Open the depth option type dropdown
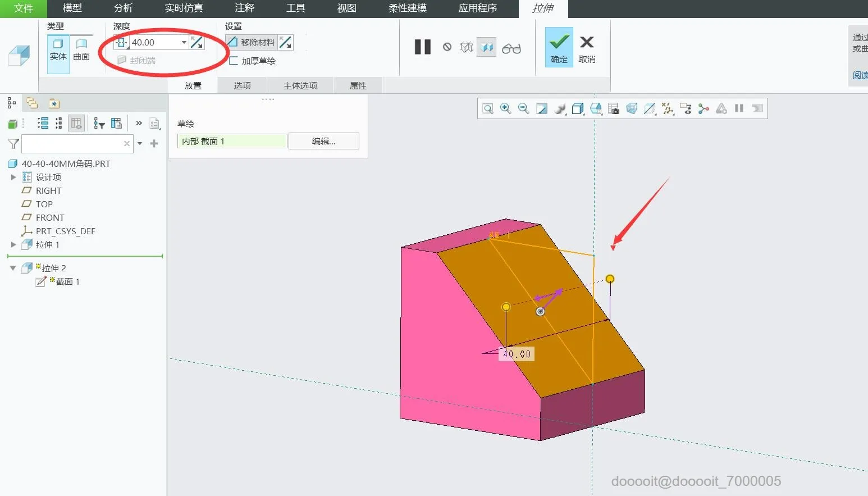The image size is (868, 496). coord(121,42)
